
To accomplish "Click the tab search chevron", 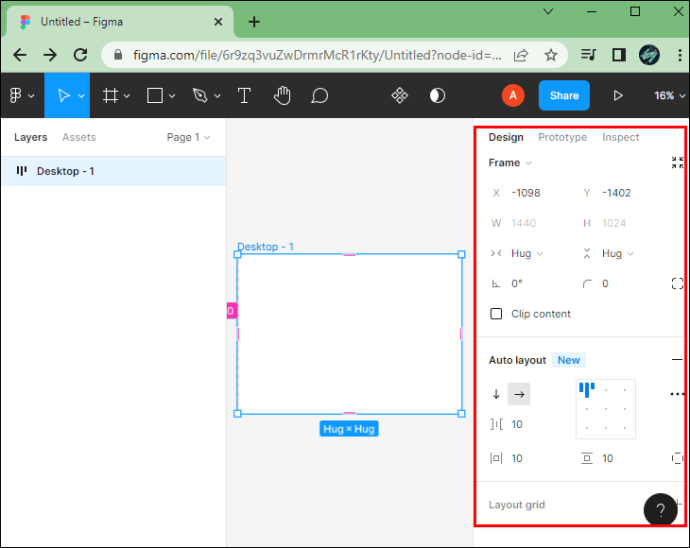I will pyautogui.click(x=548, y=11).
